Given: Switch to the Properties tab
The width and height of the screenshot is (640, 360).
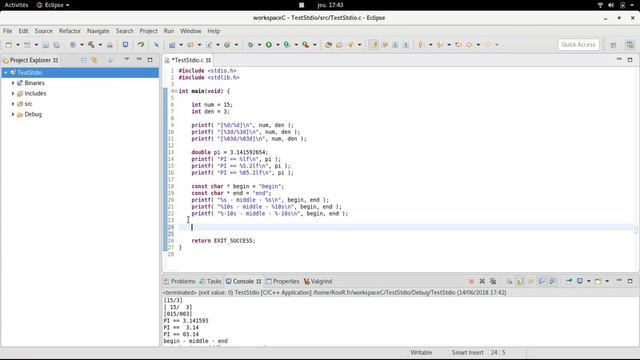Looking at the screenshot, I should coord(282,281).
